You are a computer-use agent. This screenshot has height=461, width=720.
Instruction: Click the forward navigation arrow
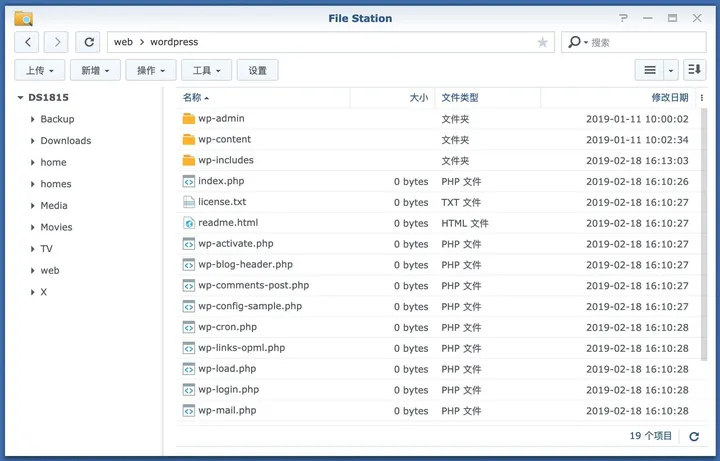[x=57, y=42]
